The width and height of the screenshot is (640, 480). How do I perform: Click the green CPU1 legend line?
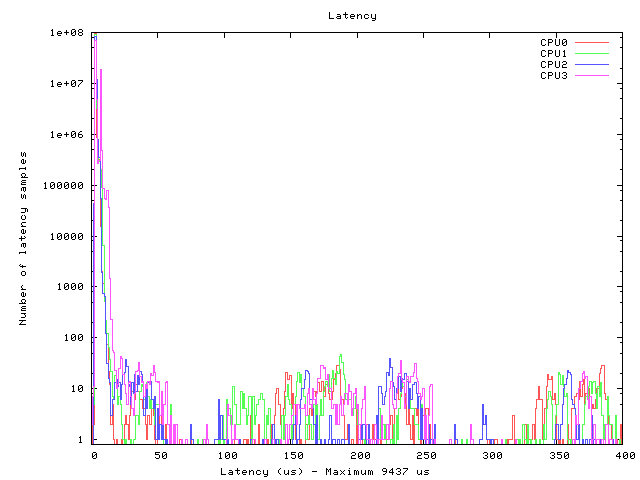592,53
